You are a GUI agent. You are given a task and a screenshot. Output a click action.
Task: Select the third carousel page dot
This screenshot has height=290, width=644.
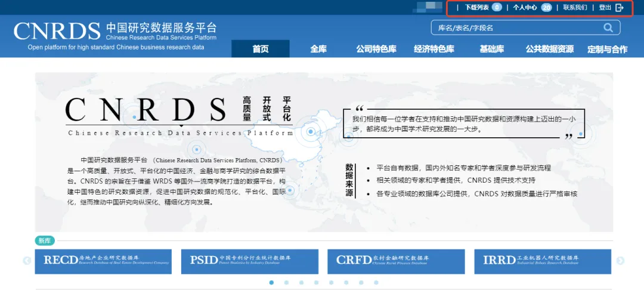click(301, 283)
